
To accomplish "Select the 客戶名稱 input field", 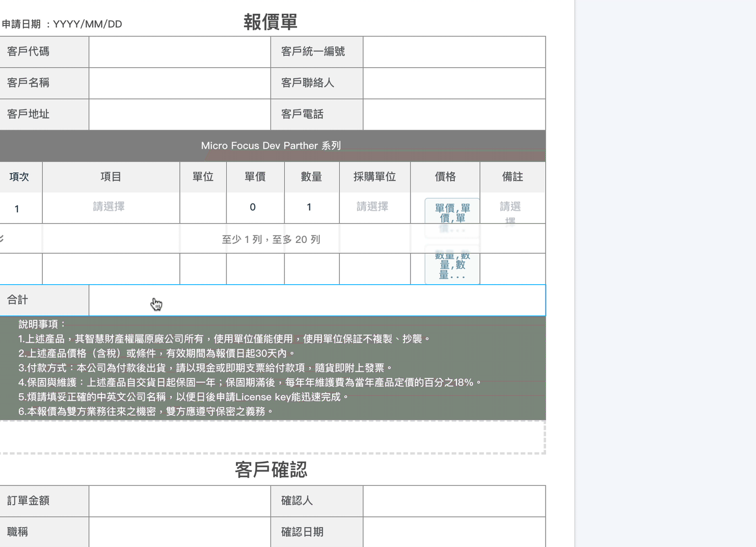I will pos(179,83).
